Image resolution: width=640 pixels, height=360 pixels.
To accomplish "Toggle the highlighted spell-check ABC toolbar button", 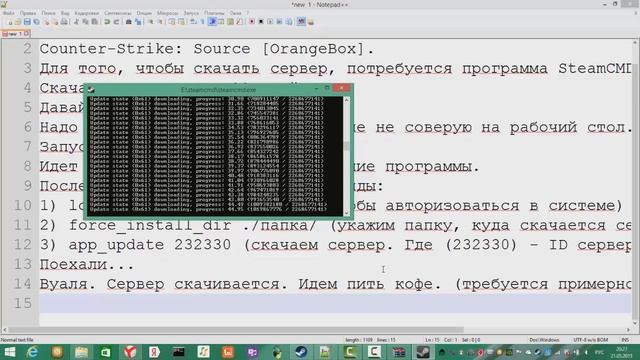I will point(301,22).
